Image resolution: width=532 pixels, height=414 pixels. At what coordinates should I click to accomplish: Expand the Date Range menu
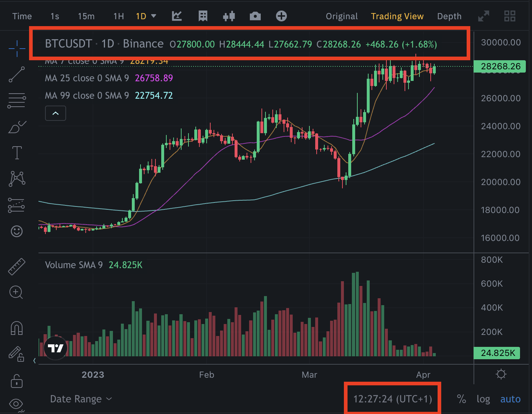pyautogui.click(x=81, y=399)
